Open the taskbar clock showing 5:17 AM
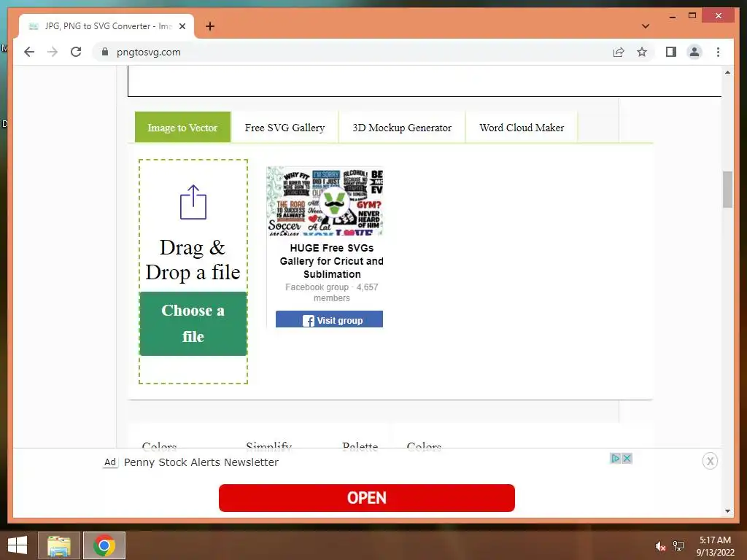Screen dimensions: 747x560 [715, 545]
